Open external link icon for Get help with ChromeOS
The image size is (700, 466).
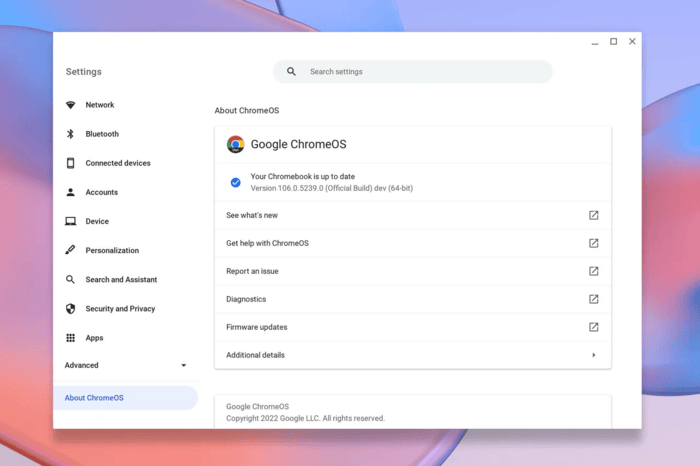point(593,243)
